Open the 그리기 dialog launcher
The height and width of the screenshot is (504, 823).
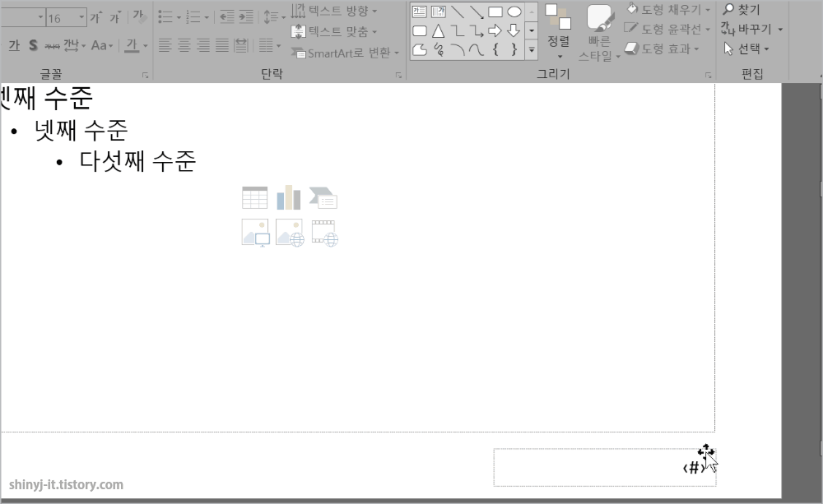pos(709,76)
